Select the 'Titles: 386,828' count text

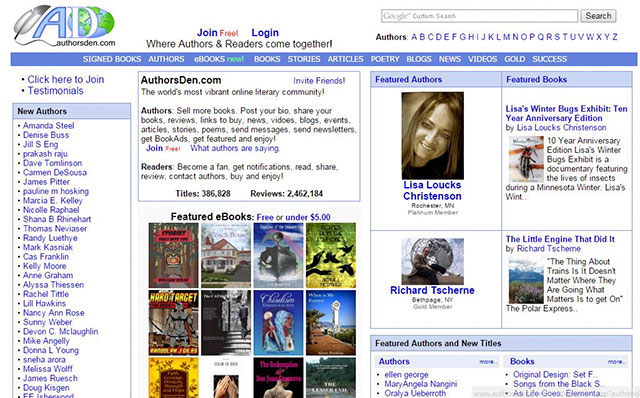(x=203, y=194)
